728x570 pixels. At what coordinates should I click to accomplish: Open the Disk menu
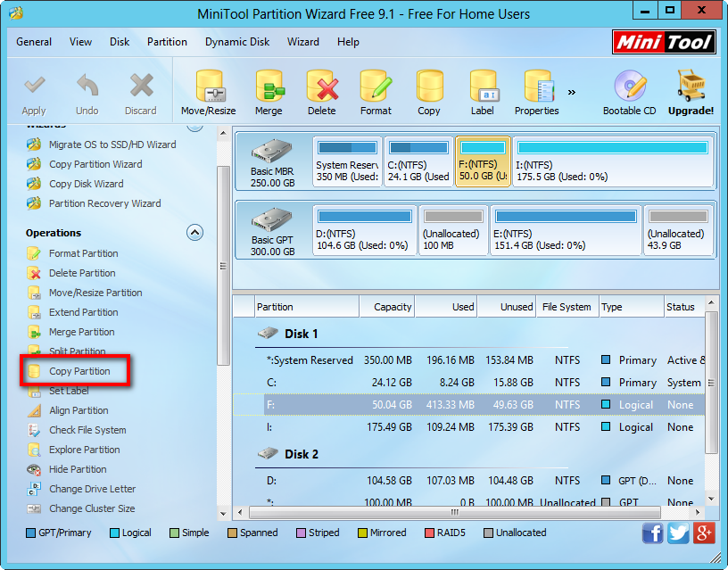120,42
